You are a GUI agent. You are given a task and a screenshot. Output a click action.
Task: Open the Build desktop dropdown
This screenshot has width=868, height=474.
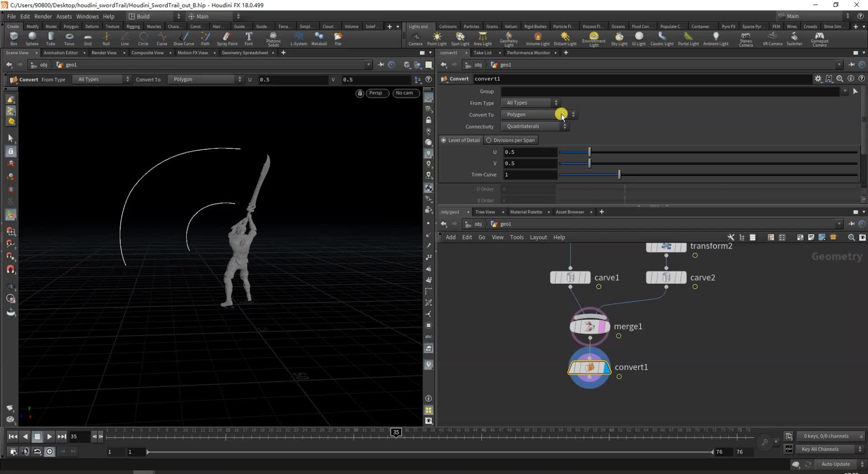155,16
